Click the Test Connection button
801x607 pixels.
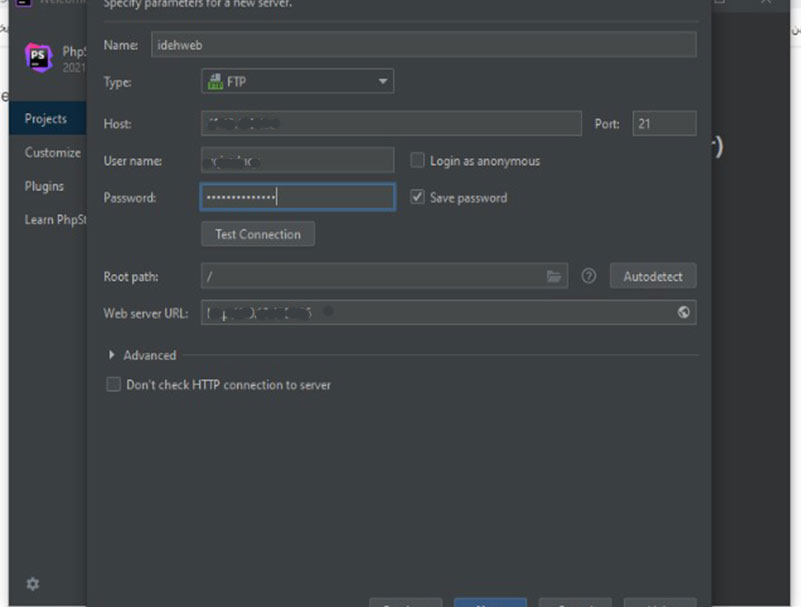click(x=258, y=234)
